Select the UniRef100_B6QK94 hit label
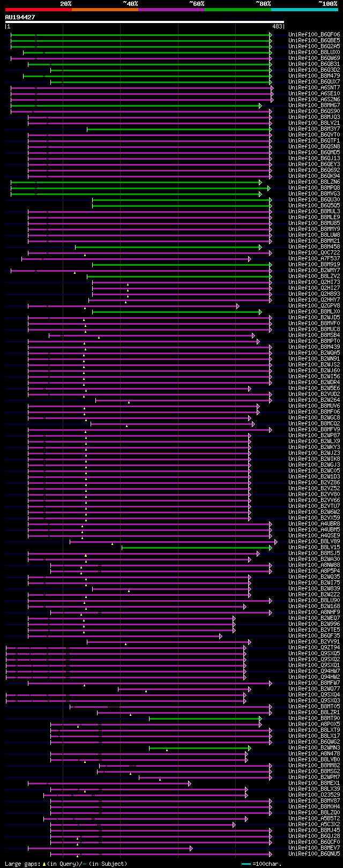This screenshot has width=343, height=868. click(x=314, y=176)
